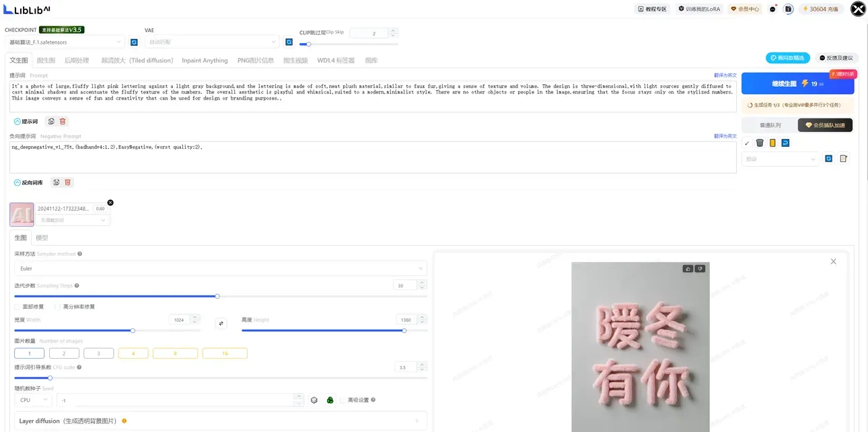868x432 pixels.
Task: Click the gray trash bin icon under the queue buttons
Action: (x=760, y=143)
